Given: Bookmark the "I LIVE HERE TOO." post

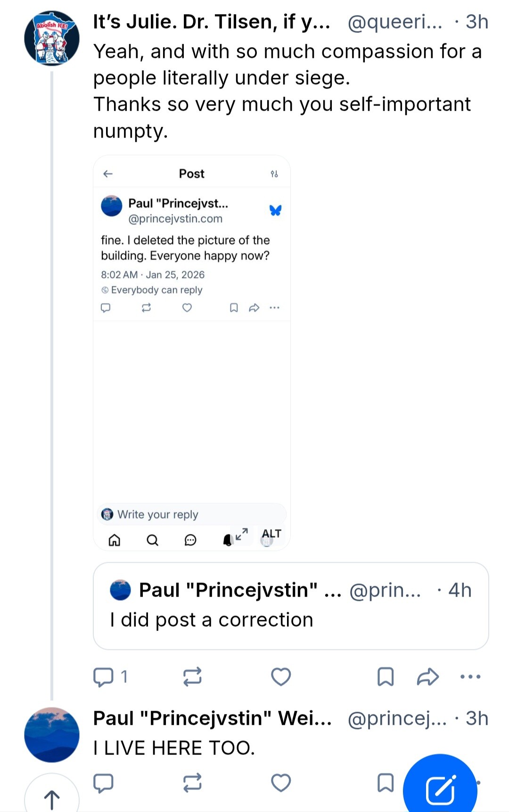Looking at the screenshot, I should [386, 783].
